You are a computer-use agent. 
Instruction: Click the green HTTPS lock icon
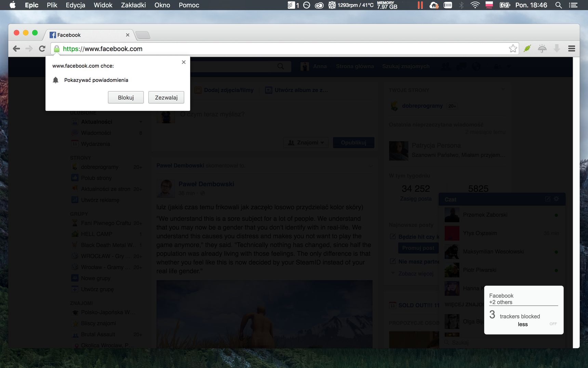57,49
